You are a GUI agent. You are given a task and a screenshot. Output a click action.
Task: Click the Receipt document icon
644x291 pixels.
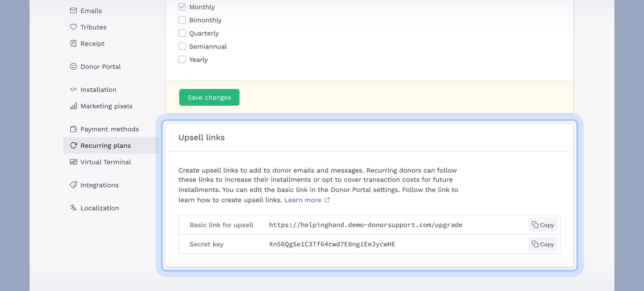coord(73,43)
